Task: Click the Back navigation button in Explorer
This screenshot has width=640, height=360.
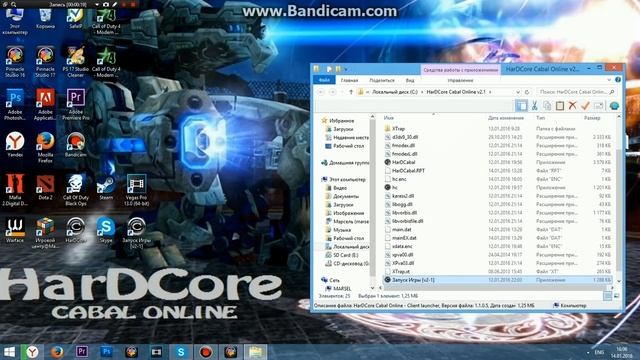Action: coord(321,92)
